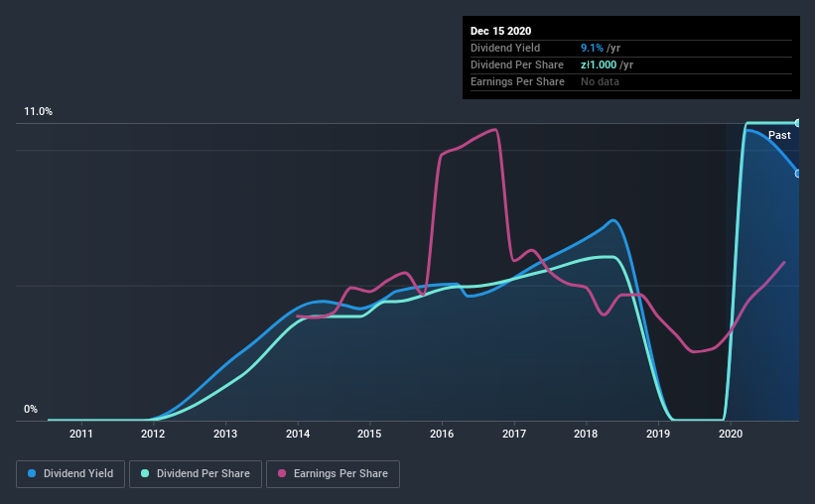815x504 pixels.
Task: Select the 2011 label on the x-axis
Action: click(81, 434)
